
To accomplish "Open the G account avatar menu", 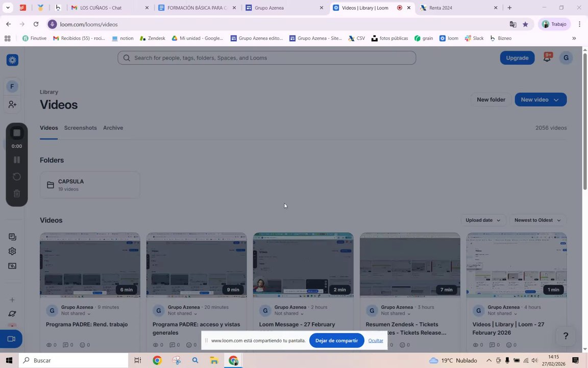I will (566, 58).
